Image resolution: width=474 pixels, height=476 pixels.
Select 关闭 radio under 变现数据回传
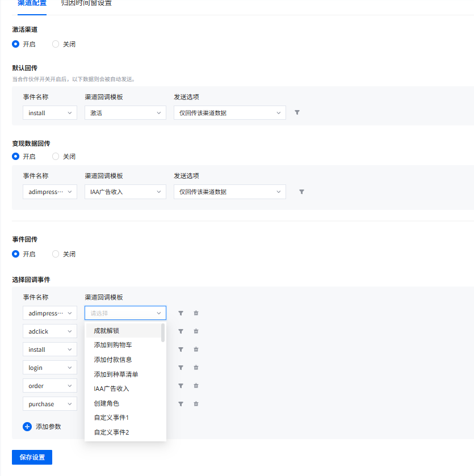pos(55,156)
